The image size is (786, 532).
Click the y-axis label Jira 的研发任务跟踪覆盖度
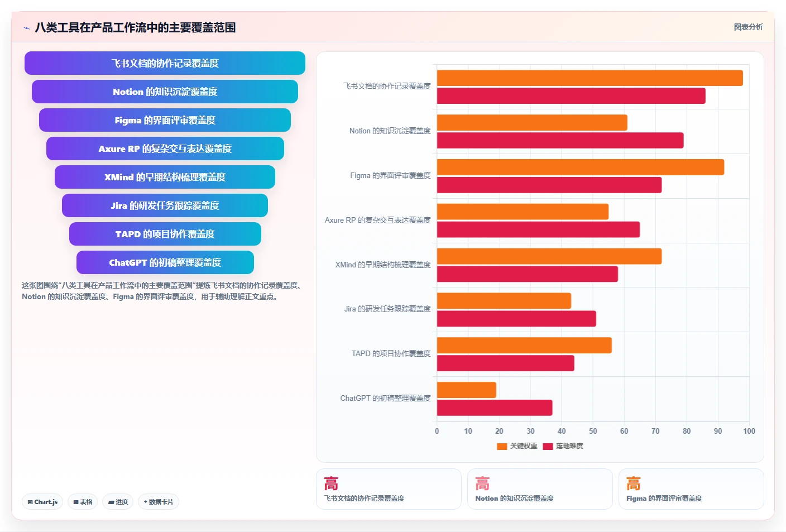click(387, 309)
